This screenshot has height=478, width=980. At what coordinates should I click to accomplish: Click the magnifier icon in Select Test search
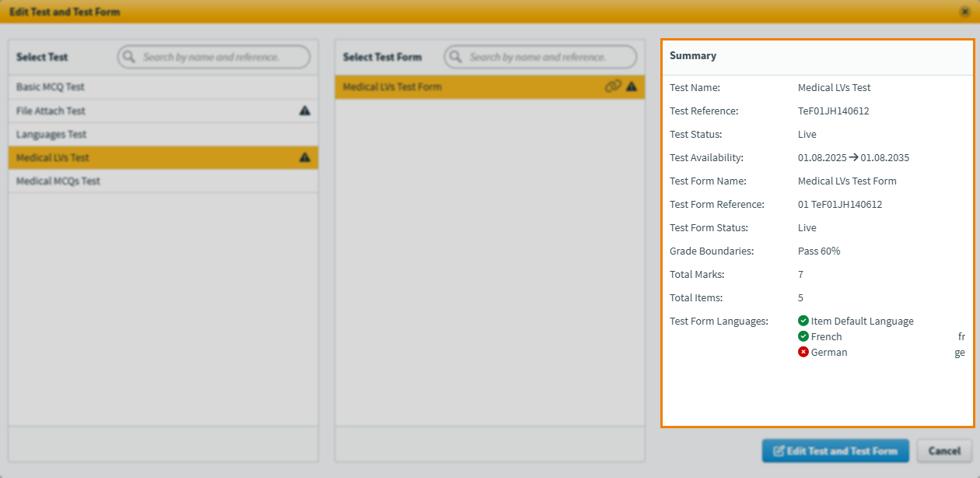coord(129,57)
